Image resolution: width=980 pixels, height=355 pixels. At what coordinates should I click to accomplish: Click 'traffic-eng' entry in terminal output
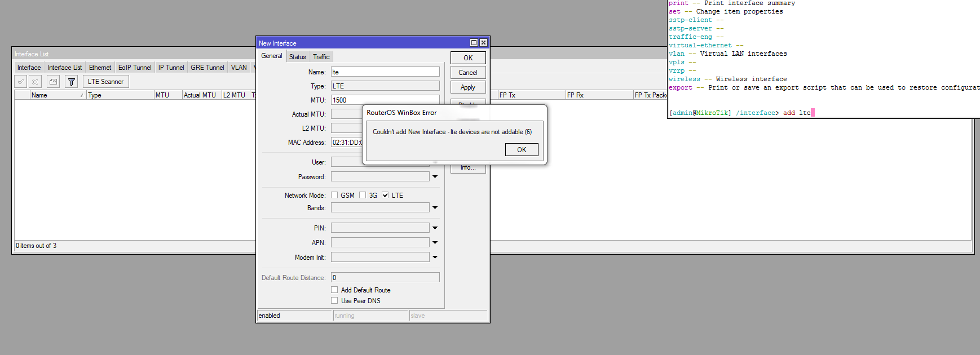(691, 37)
